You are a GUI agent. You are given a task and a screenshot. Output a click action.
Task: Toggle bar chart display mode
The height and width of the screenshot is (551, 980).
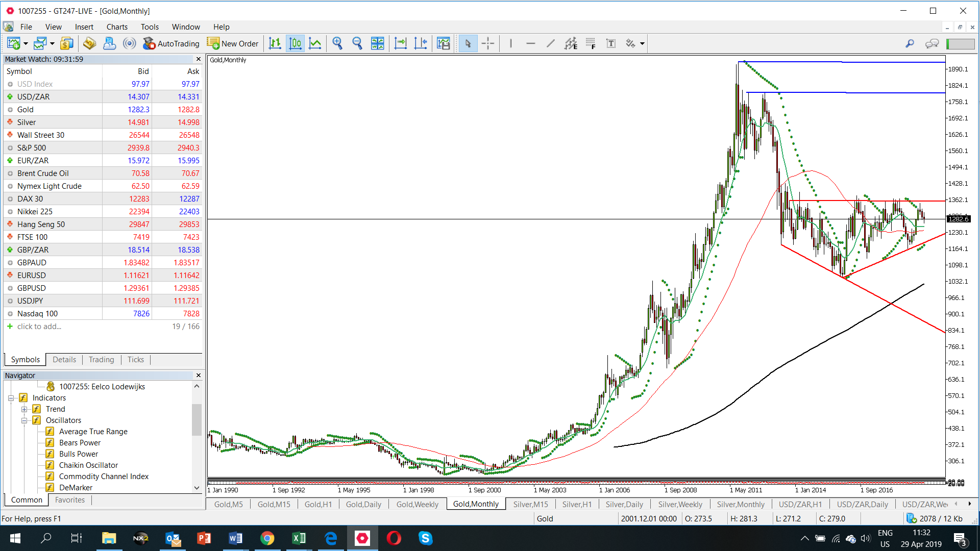275,43
